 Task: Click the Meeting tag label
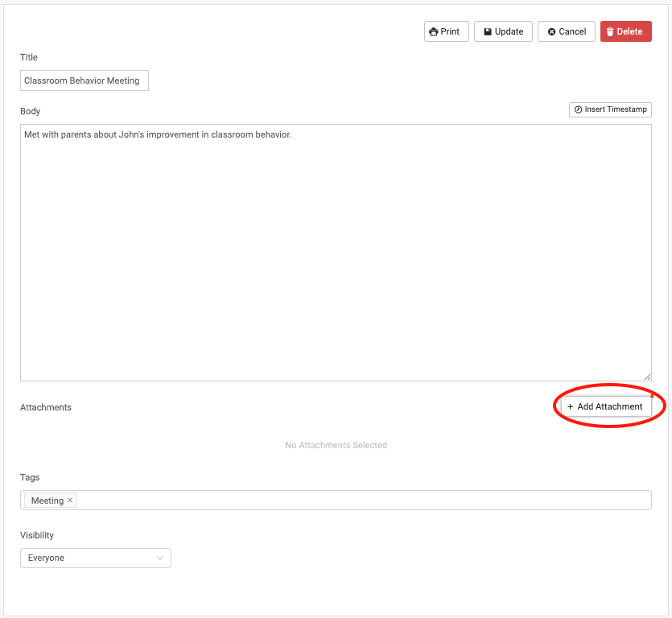47,501
